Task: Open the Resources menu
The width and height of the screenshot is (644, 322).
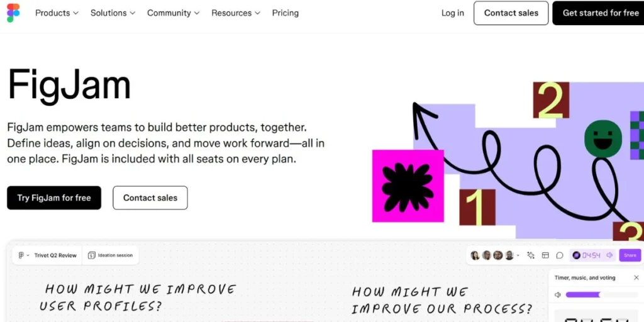Action: [236, 13]
